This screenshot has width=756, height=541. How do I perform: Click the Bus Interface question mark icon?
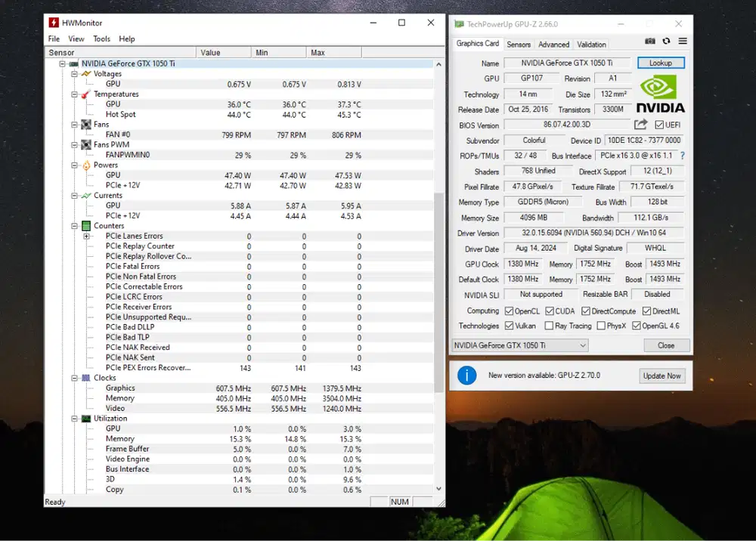click(682, 156)
